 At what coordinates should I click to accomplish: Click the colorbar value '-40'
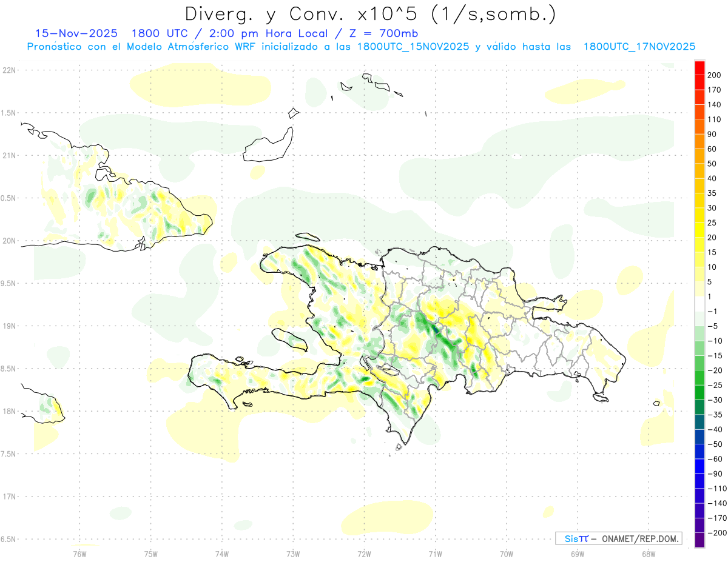pyautogui.click(x=714, y=429)
